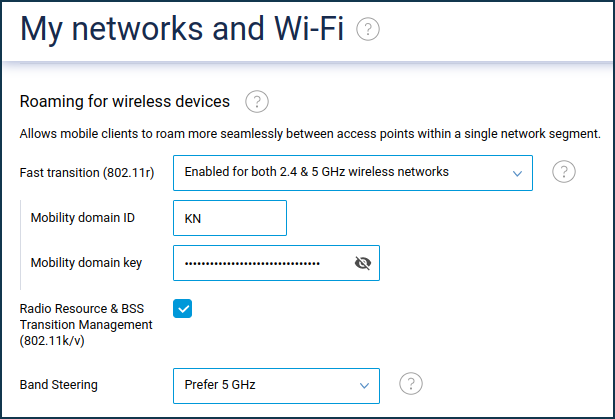Select the Fast transition (802.11r) label
This screenshot has height=419, width=615.
point(87,173)
